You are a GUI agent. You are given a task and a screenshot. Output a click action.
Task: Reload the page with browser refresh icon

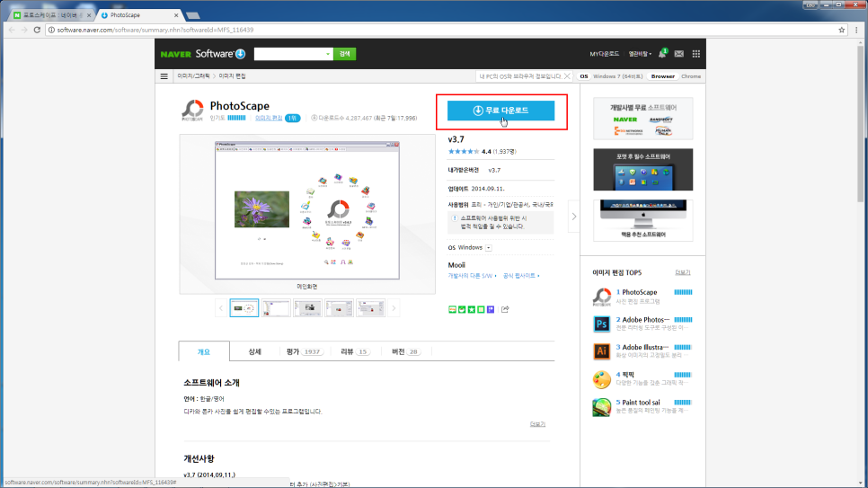coord(37,30)
